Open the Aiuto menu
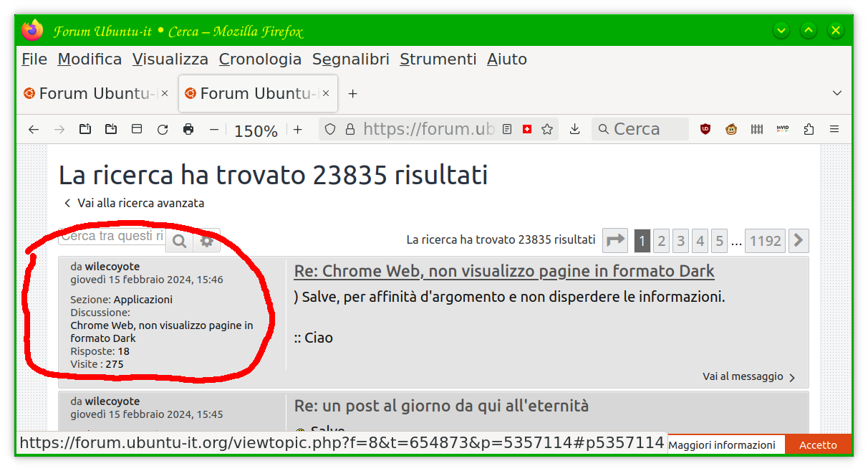This screenshot has height=471, width=868. tap(507, 60)
